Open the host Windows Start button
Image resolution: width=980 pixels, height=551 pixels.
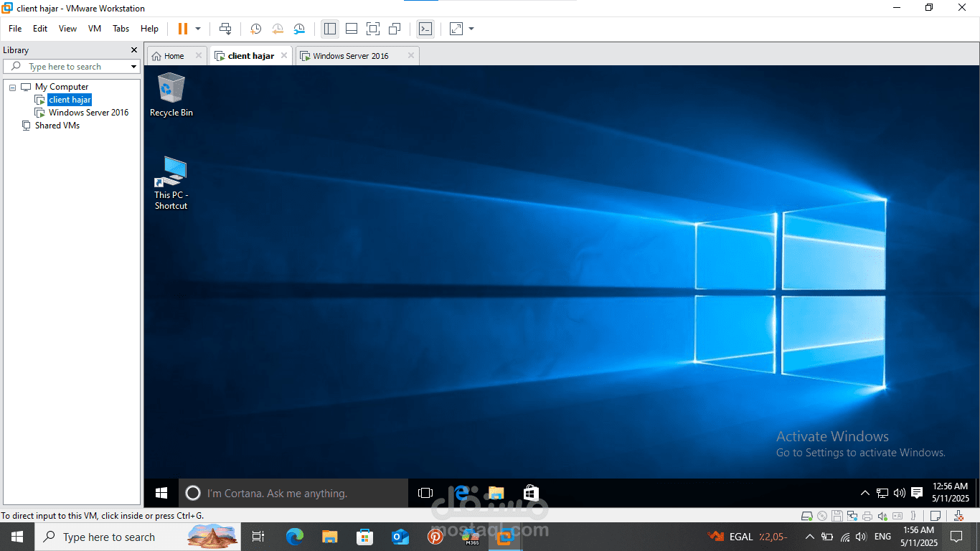[17, 537]
